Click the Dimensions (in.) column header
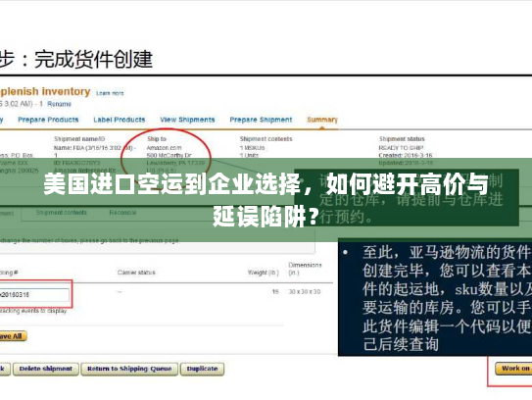Viewport: 532px width, 400px height. pyautogui.click(x=305, y=269)
